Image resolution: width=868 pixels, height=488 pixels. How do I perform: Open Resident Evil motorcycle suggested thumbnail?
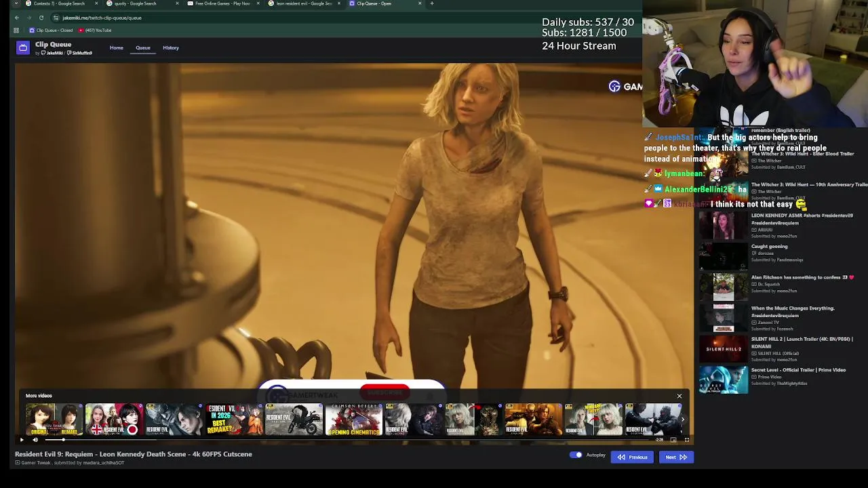coord(294,420)
